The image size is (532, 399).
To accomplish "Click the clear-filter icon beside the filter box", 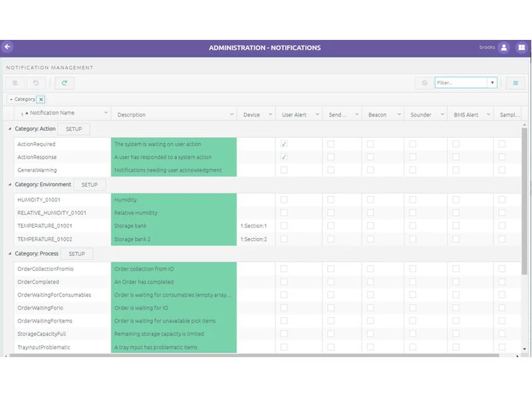I will click(x=424, y=82).
